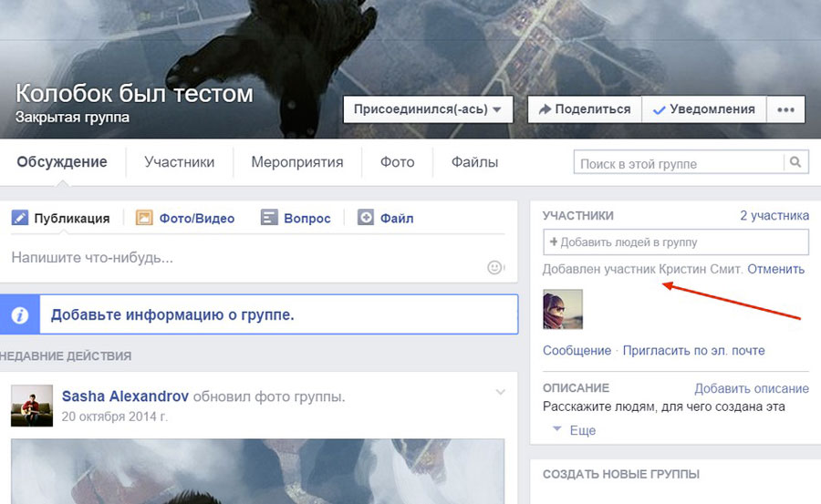Focus the Добавить людей в группу field
The width and height of the screenshot is (821, 504).
click(676, 242)
